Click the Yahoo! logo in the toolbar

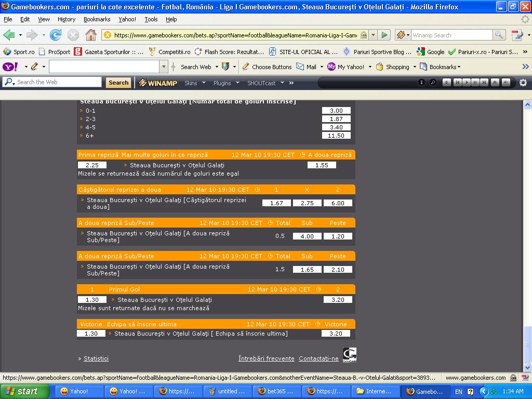click(x=10, y=66)
